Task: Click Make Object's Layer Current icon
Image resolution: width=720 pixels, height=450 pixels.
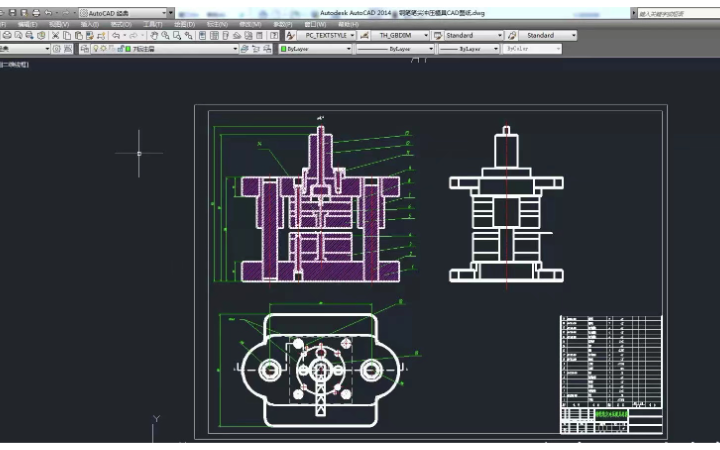Action: click(x=245, y=49)
